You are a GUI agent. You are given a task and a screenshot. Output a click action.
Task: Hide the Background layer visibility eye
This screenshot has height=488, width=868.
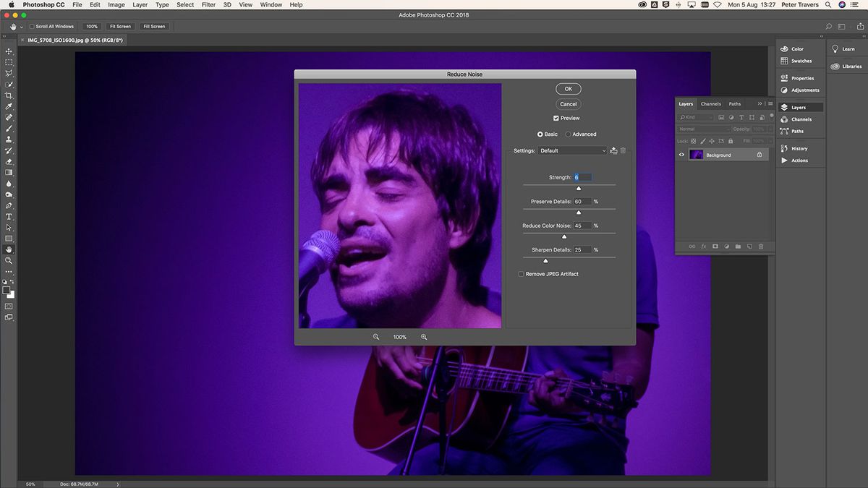tap(681, 155)
